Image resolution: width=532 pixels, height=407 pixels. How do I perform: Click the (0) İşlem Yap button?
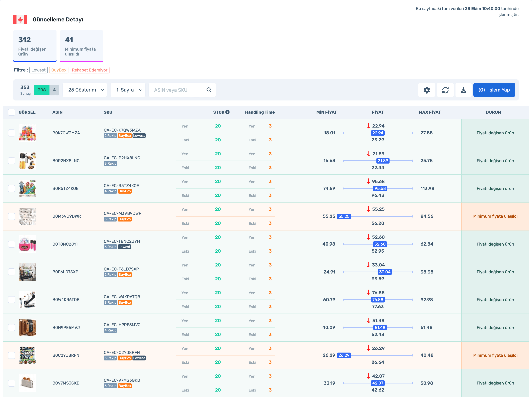click(494, 90)
